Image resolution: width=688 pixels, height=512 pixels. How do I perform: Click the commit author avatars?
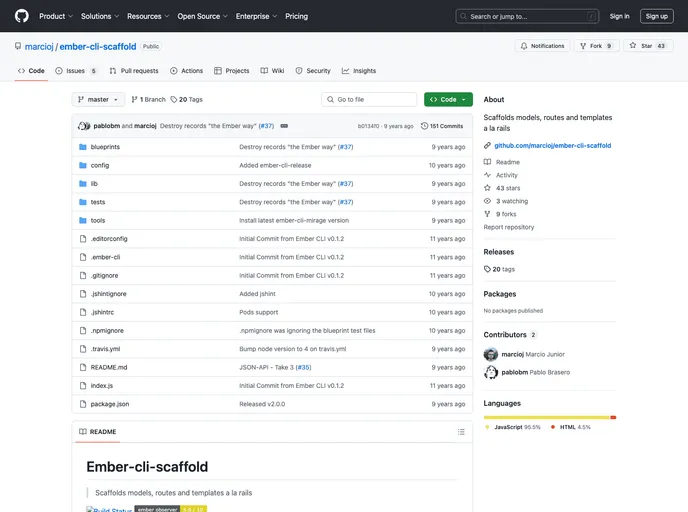84,126
